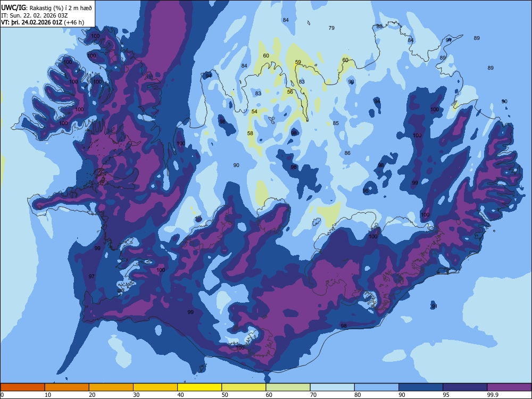Click the '97' humidity value on the map

click(x=92, y=277)
